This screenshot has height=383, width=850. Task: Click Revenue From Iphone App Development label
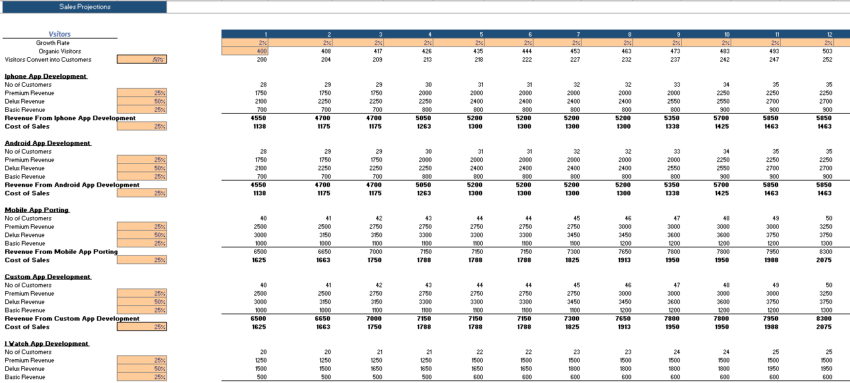(x=70, y=118)
